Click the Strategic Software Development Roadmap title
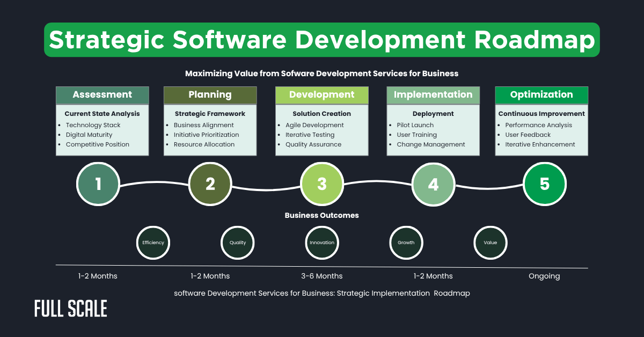The height and width of the screenshot is (337, 644). (x=321, y=40)
